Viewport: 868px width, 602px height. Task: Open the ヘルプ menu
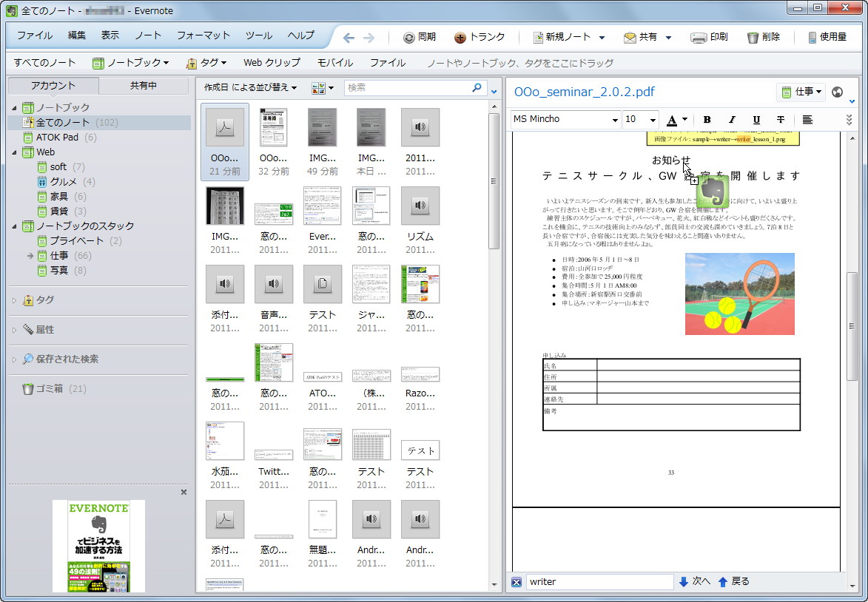(300, 35)
